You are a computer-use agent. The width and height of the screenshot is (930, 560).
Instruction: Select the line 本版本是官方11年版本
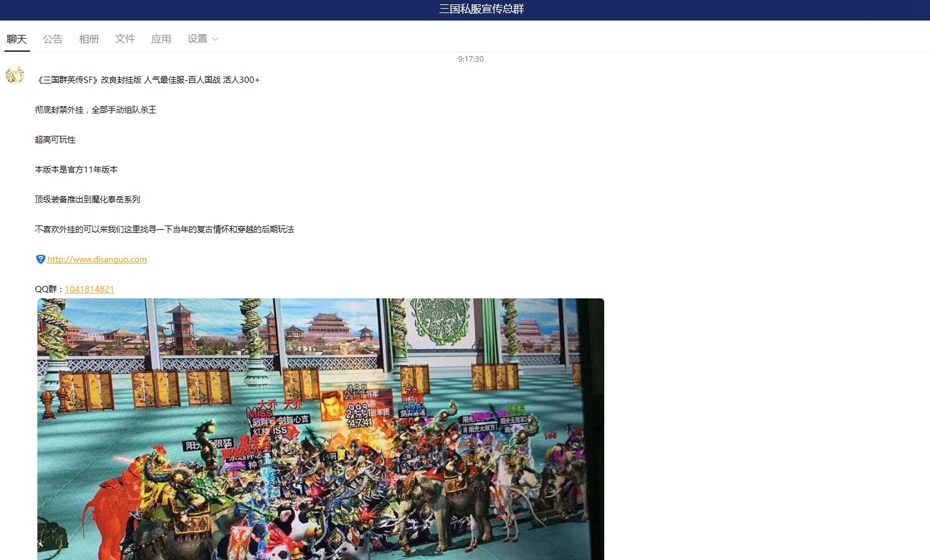point(76,169)
